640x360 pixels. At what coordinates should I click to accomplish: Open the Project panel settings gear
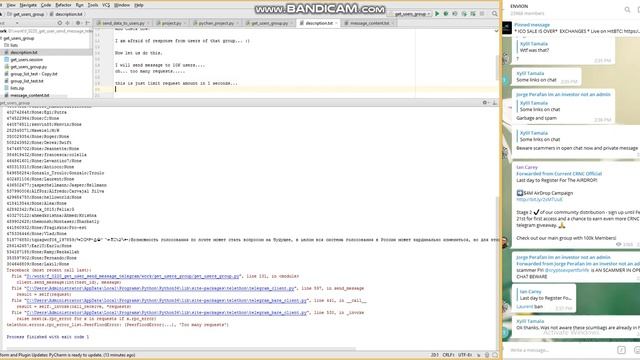pyautogui.click(x=78, y=23)
